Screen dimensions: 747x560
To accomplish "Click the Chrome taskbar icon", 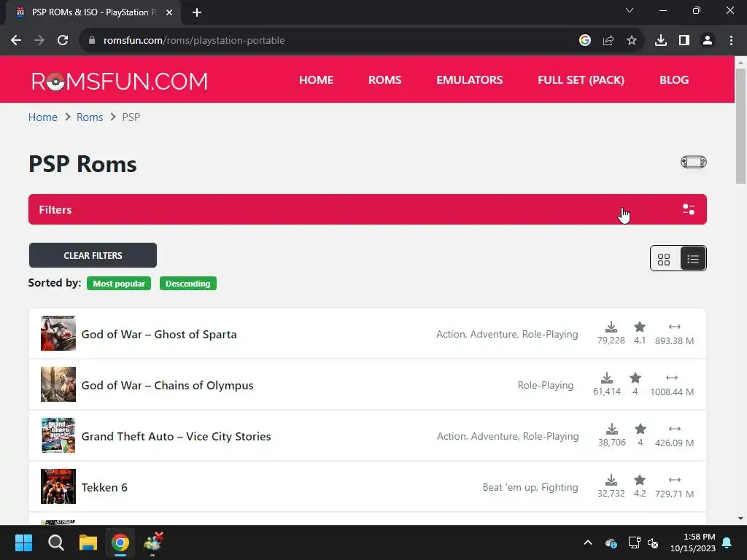I will click(120, 542).
